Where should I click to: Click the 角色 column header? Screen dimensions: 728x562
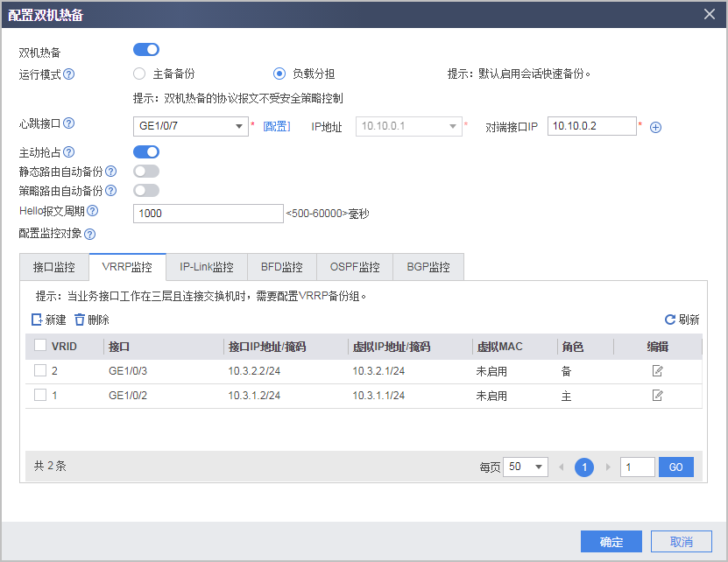pos(572,347)
